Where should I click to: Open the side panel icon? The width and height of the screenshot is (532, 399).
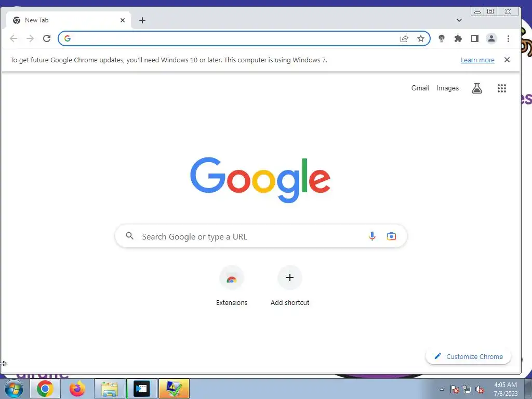pyautogui.click(x=475, y=38)
